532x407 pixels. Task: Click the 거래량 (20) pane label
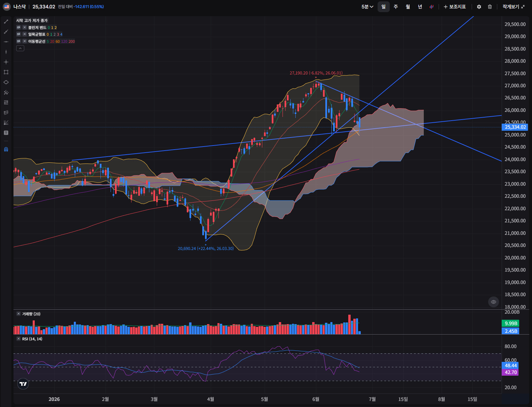tap(31, 314)
